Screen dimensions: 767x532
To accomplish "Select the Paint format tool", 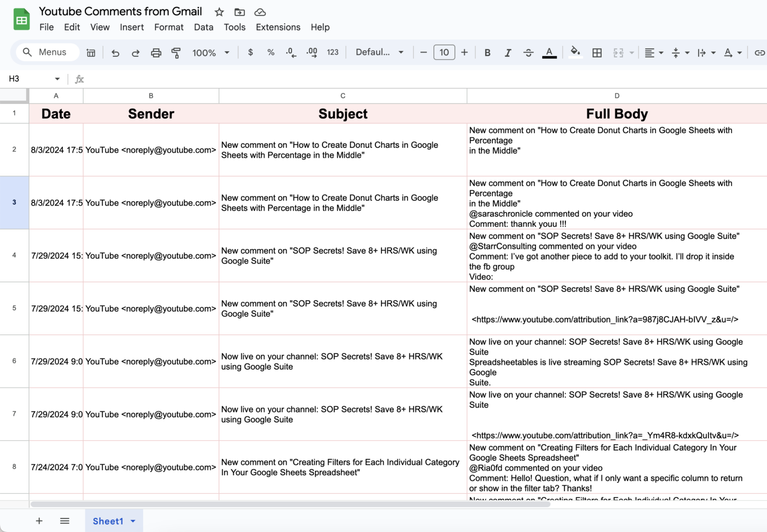I will 176,52.
